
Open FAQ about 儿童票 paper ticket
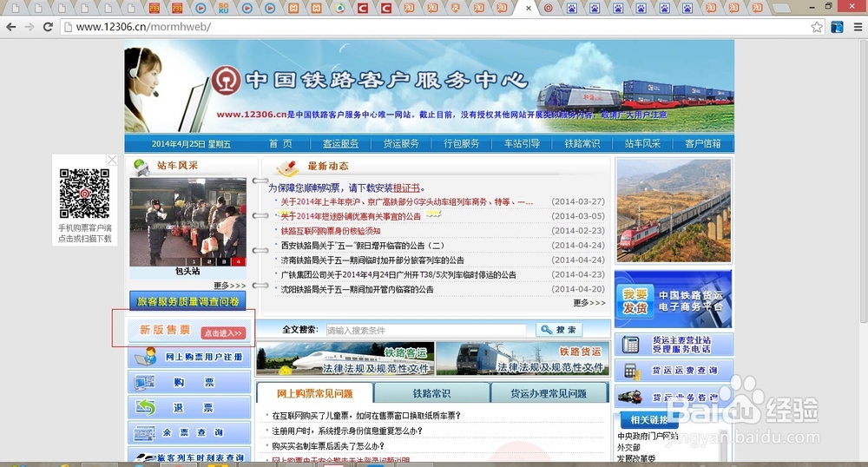pyautogui.click(x=366, y=416)
